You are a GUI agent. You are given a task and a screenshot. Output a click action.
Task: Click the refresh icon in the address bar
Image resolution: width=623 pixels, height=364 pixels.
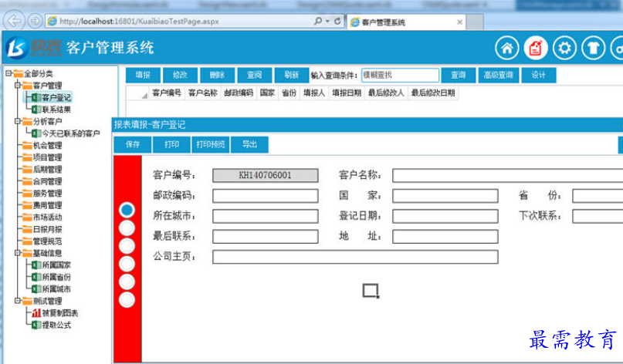point(337,21)
